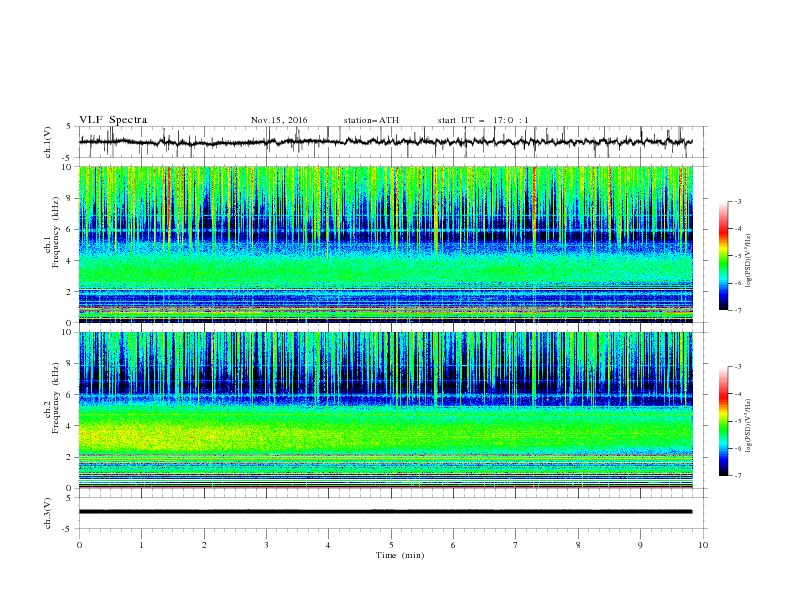The height and width of the screenshot is (612, 792).
Task: Click time axis tick label "6"
Action: tap(453, 545)
